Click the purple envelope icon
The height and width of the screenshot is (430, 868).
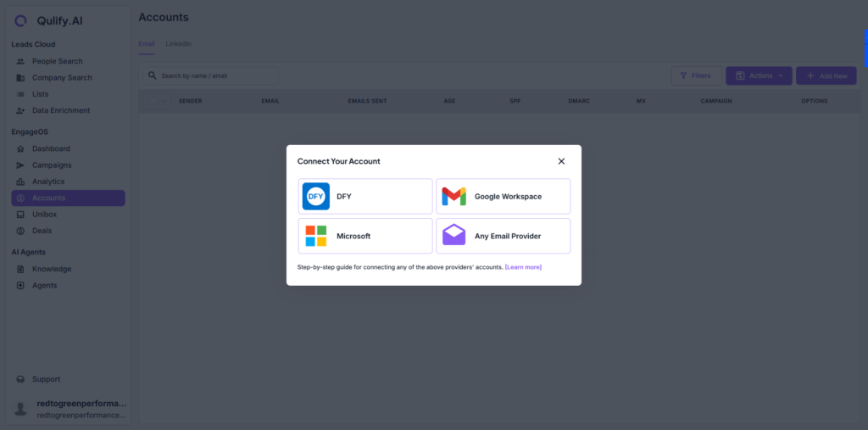click(454, 235)
